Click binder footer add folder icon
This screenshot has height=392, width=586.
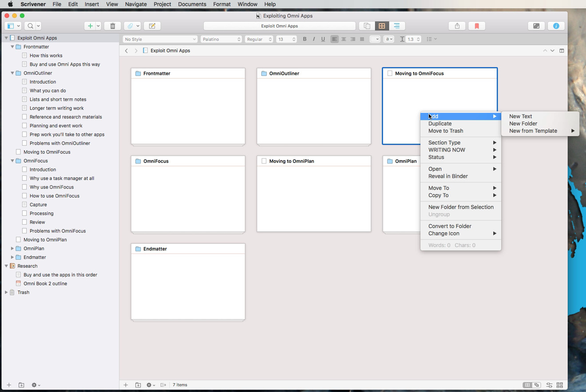21,385
